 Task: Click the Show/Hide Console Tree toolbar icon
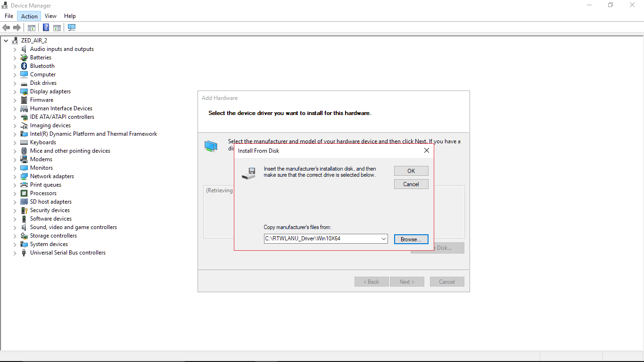pos(32,28)
